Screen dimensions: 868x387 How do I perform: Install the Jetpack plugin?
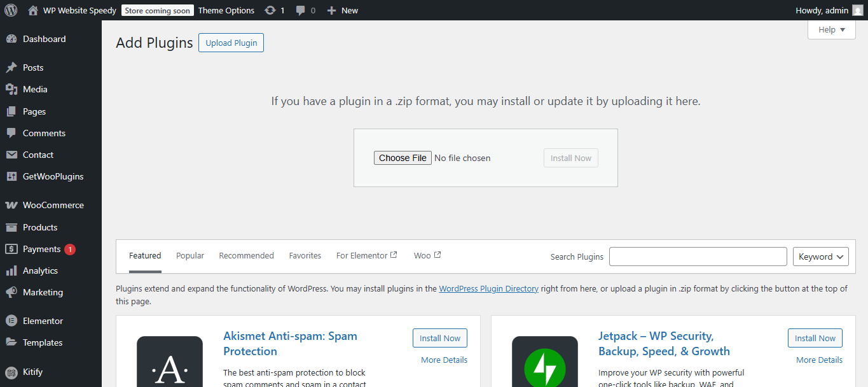815,338
